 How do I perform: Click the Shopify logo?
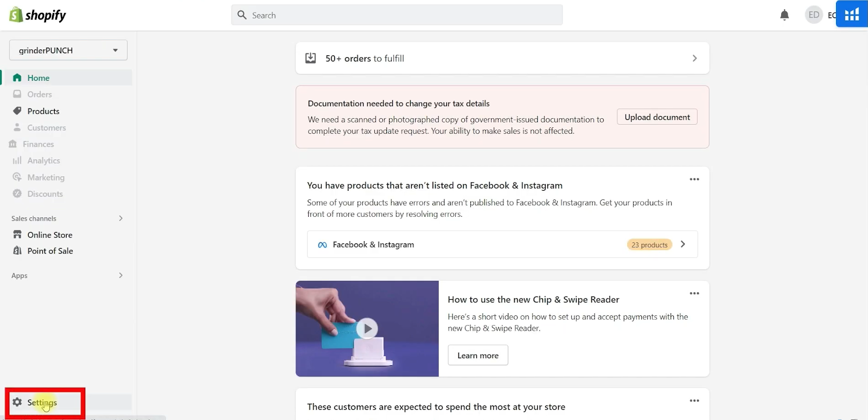coord(37,15)
